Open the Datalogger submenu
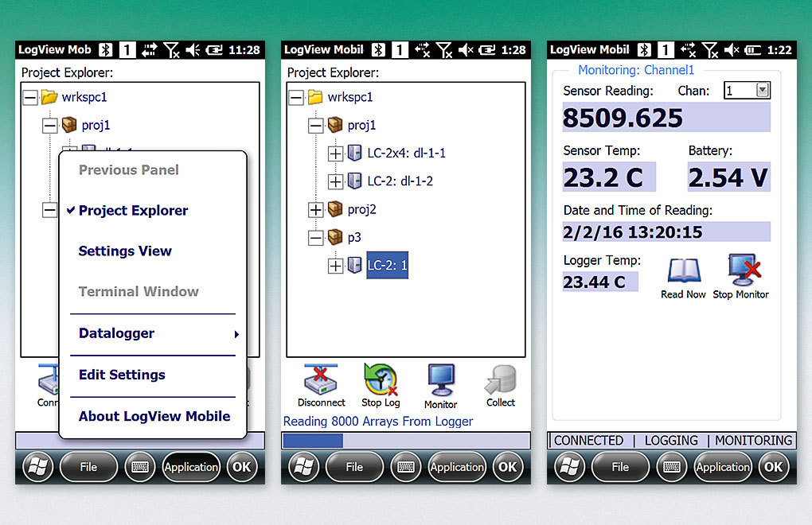 [116, 333]
